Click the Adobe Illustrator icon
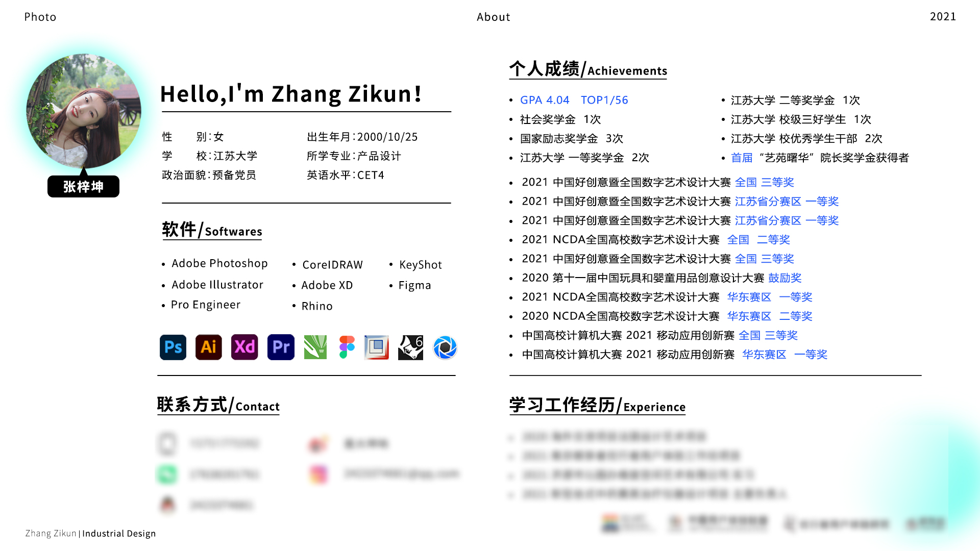This screenshot has width=980, height=551. click(208, 347)
